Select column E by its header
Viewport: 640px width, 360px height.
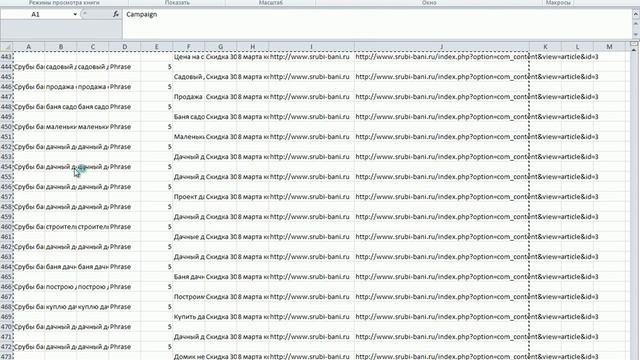coord(157,47)
